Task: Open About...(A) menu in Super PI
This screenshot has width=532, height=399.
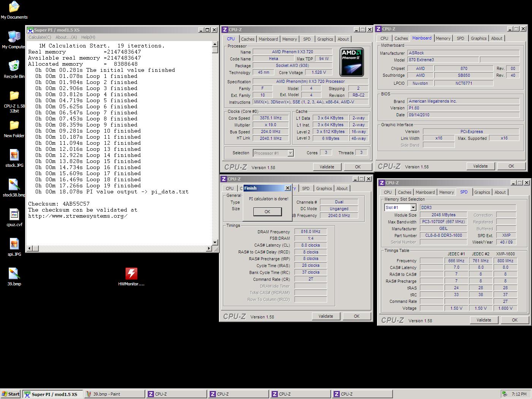Action: (x=66, y=37)
